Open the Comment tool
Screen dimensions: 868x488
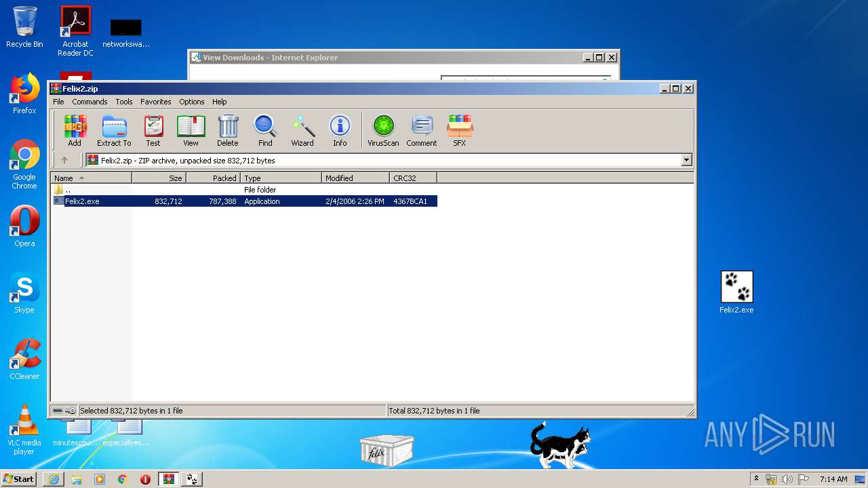[x=422, y=130]
